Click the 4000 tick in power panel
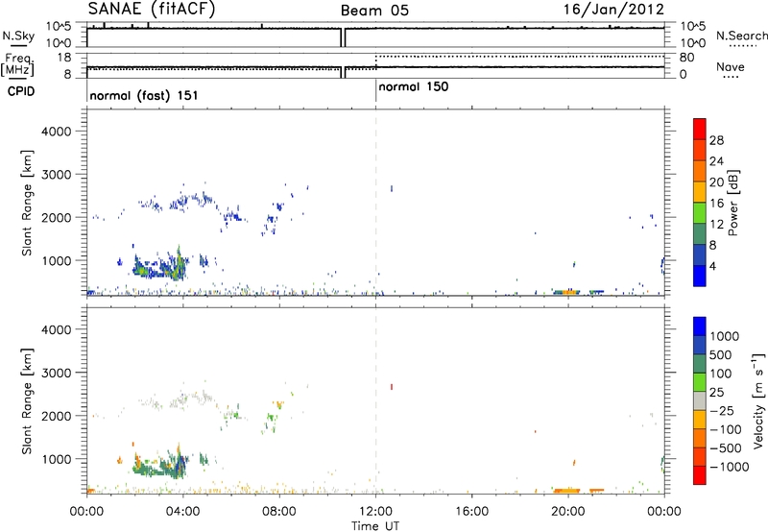768x532 pixels. 57,132
